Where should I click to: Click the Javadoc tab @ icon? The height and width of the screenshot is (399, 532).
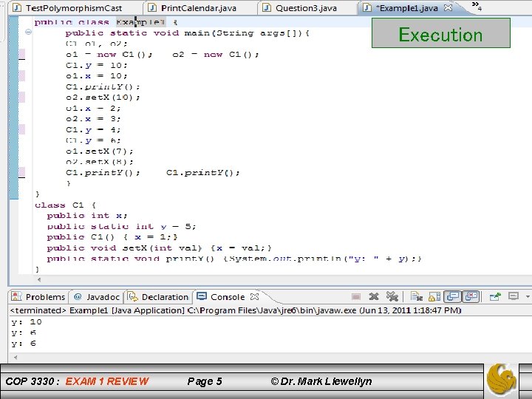coord(78,296)
